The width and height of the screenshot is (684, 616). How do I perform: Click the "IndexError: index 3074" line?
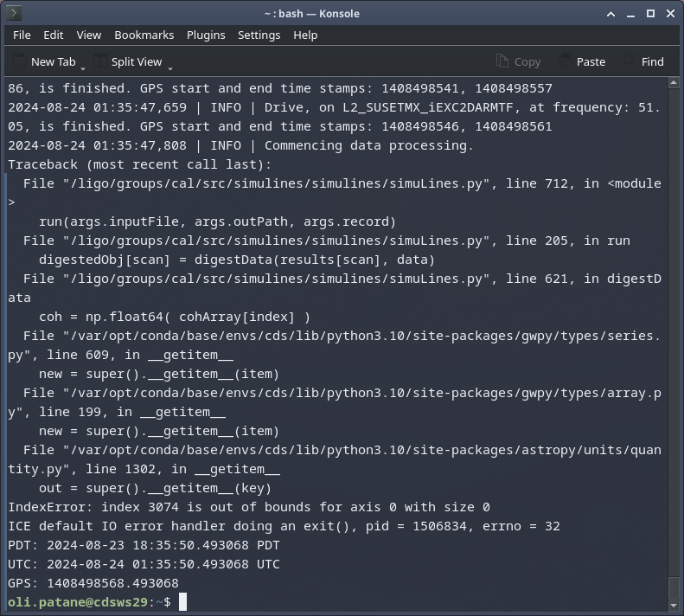[x=249, y=507]
